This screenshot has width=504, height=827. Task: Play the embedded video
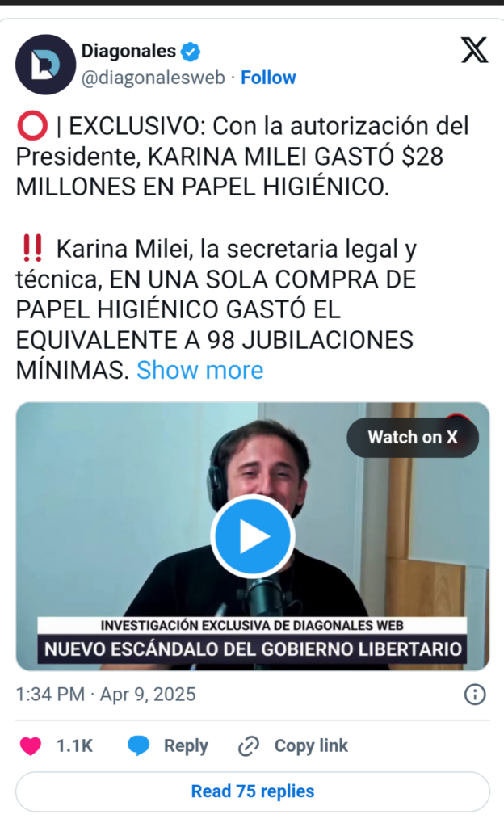pyautogui.click(x=253, y=536)
